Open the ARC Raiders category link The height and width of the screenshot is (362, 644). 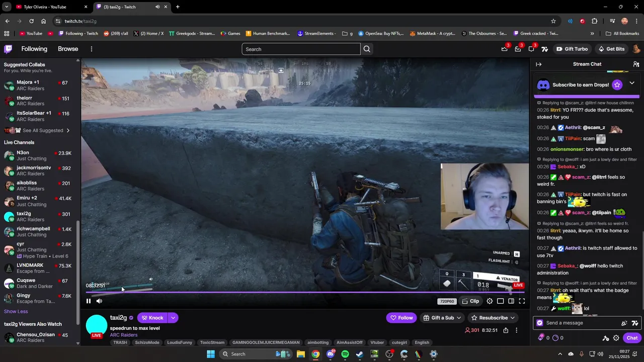(124, 335)
